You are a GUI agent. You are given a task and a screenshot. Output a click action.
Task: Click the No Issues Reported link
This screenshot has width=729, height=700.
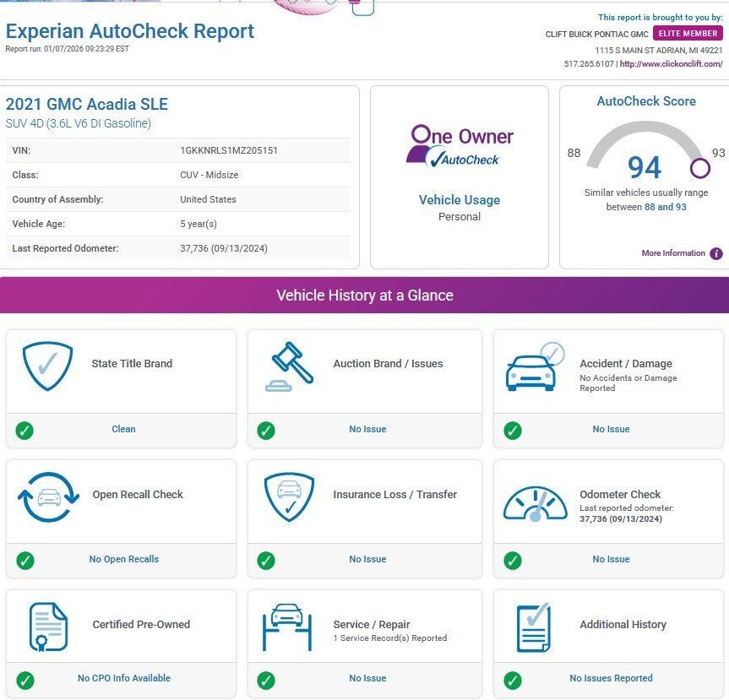click(611, 679)
